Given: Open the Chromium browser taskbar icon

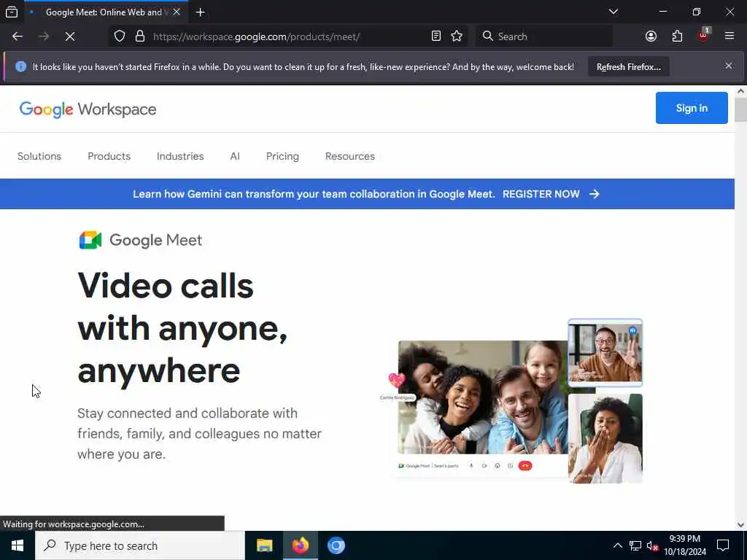Looking at the screenshot, I should pos(336,545).
